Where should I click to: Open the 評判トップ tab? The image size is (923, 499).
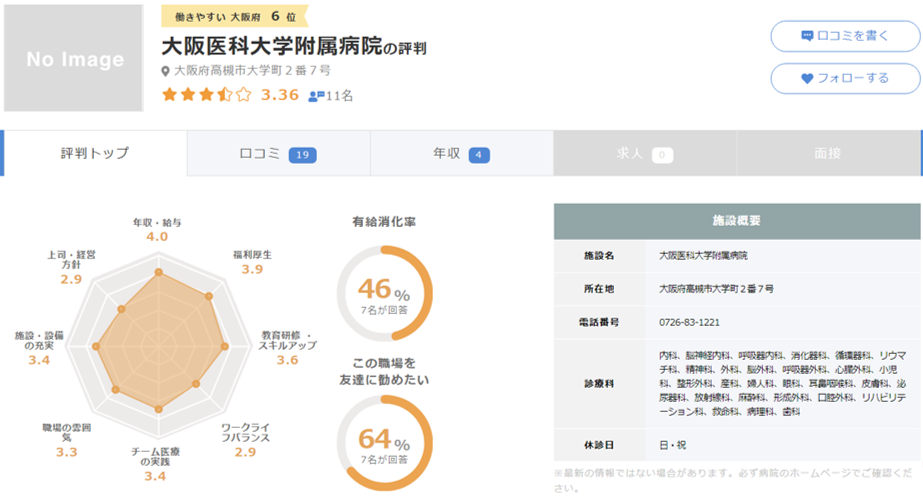pyautogui.click(x=95, y=153)
